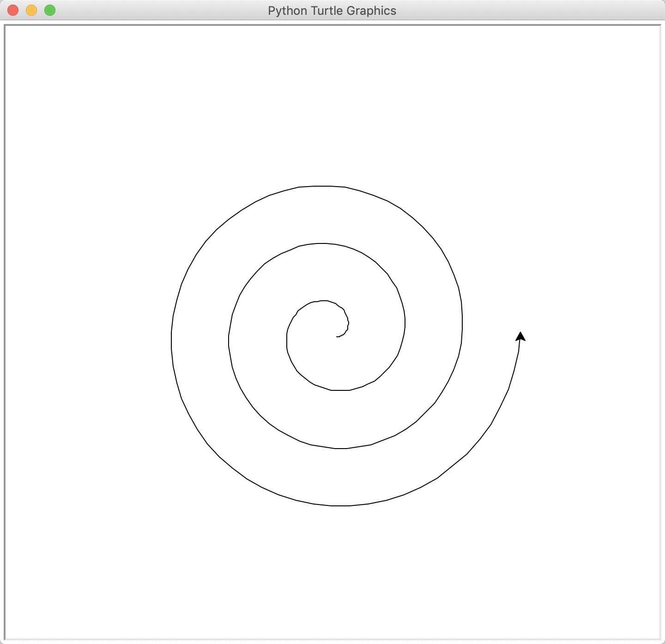665x644 pixels.
Task: Click the turtle arrow cursor
Action: [x=520, y=337]
